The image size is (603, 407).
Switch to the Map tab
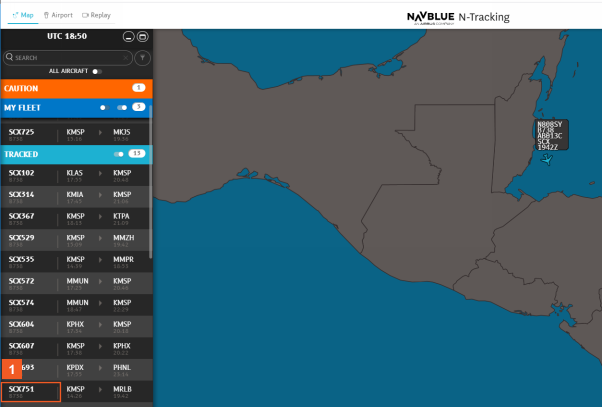23,15
